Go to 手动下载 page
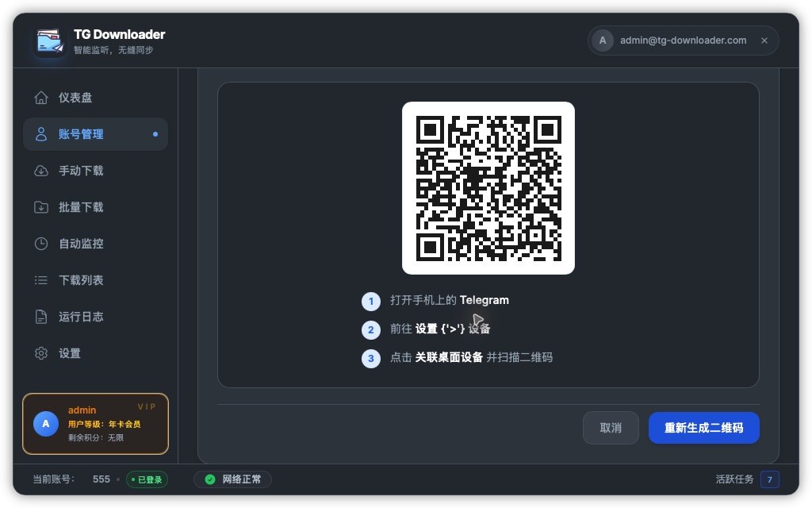The height and width of the screenshot is (508, 812). click(95, 171)
